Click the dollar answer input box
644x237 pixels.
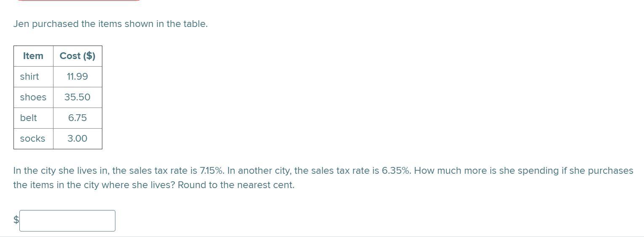point(67,221)
